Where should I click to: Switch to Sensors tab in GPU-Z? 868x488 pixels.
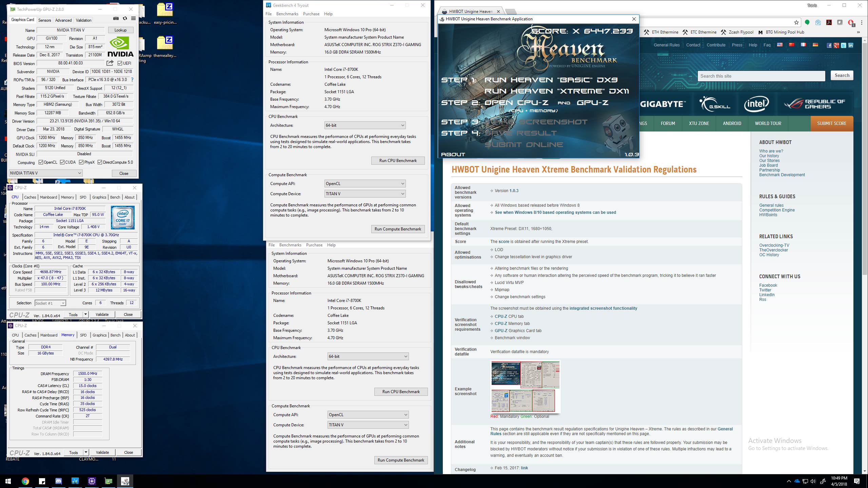tap(44, 20)
